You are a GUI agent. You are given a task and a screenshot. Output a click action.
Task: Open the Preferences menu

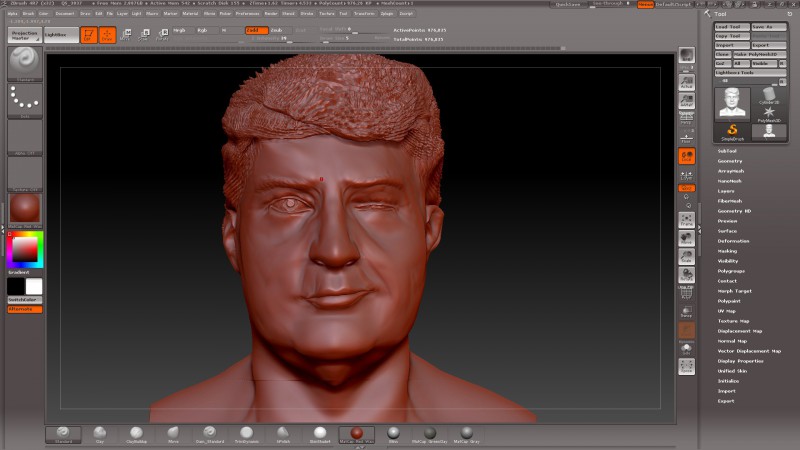[247, 14]
